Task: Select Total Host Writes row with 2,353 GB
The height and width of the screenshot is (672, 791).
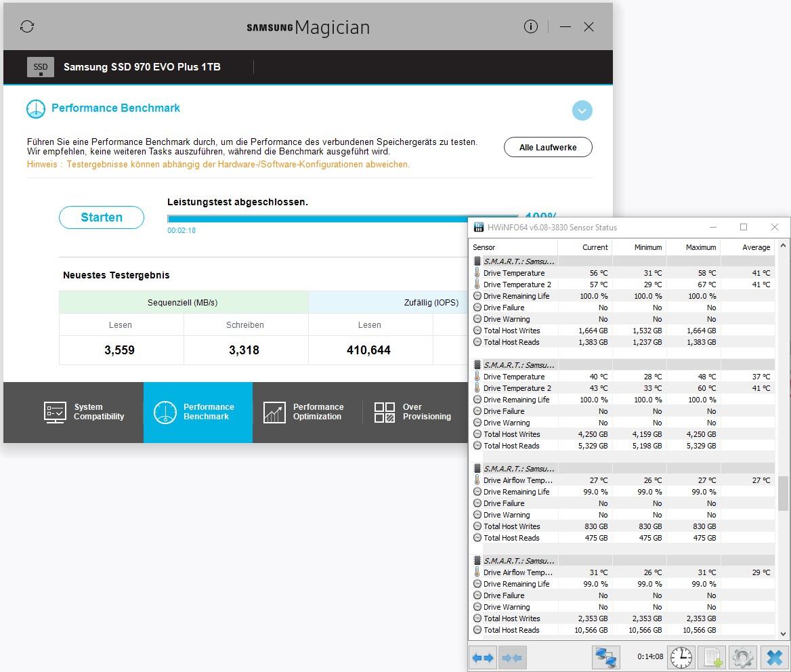Action: 622,618
